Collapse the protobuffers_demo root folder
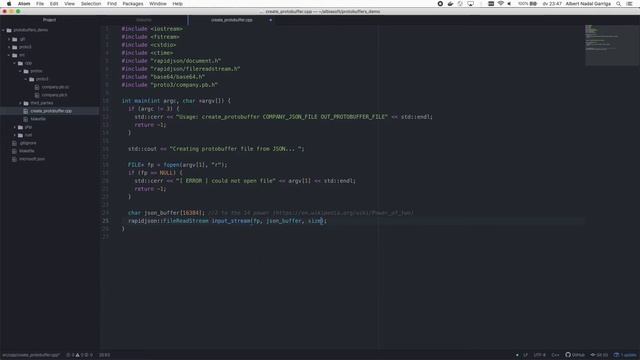This screenshot has width=640, height=360. 3,30
